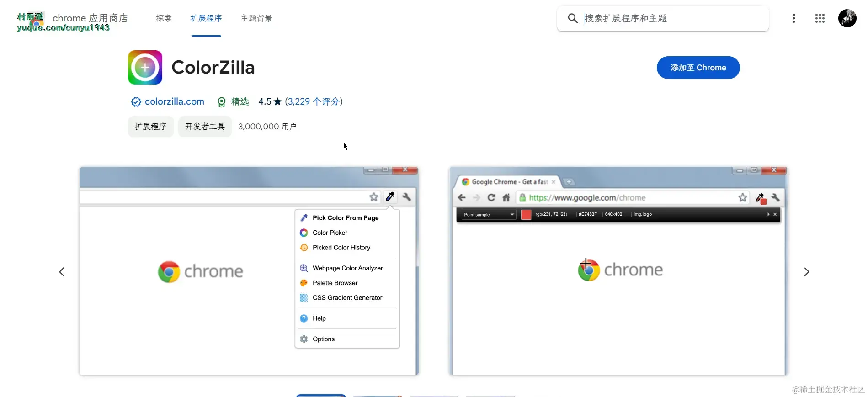Click the ColorZilla title heading
868x397 pixels.
[x=213, y=68]
